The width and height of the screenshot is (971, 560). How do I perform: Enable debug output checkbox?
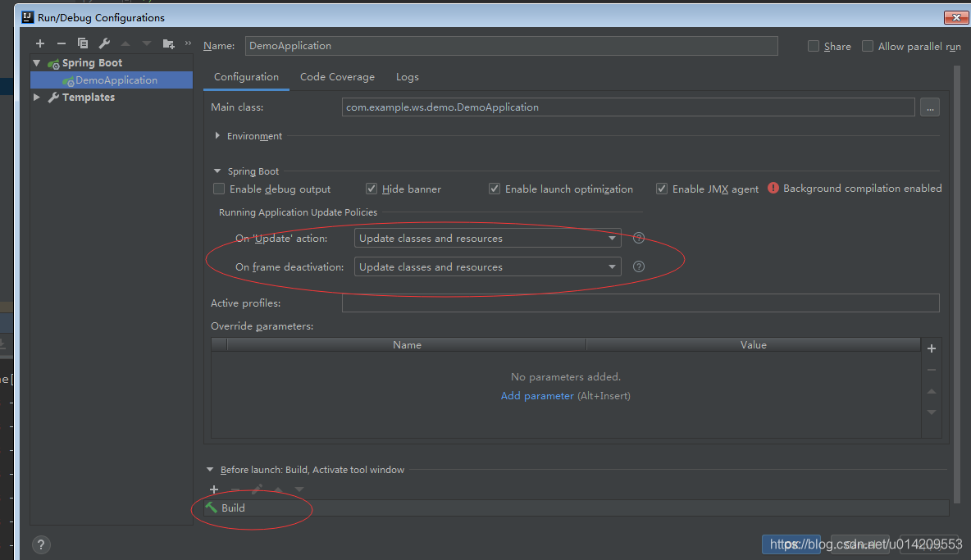tap(219, 189)
